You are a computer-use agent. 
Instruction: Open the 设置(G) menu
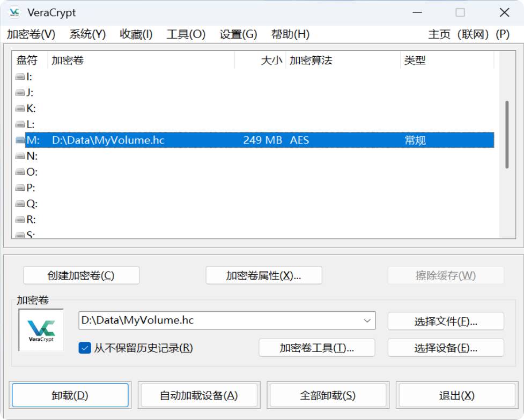pyautogui.click(x=238, y=34)
